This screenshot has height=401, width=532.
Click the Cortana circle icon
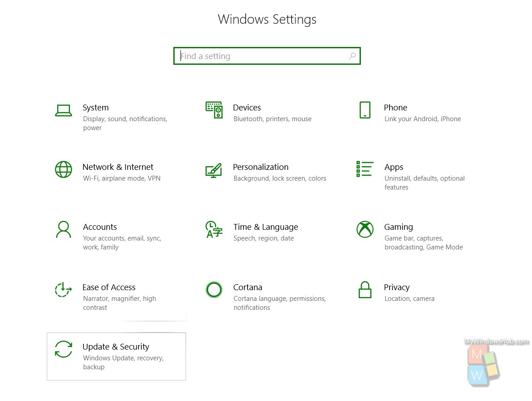(x=214, y=290)
